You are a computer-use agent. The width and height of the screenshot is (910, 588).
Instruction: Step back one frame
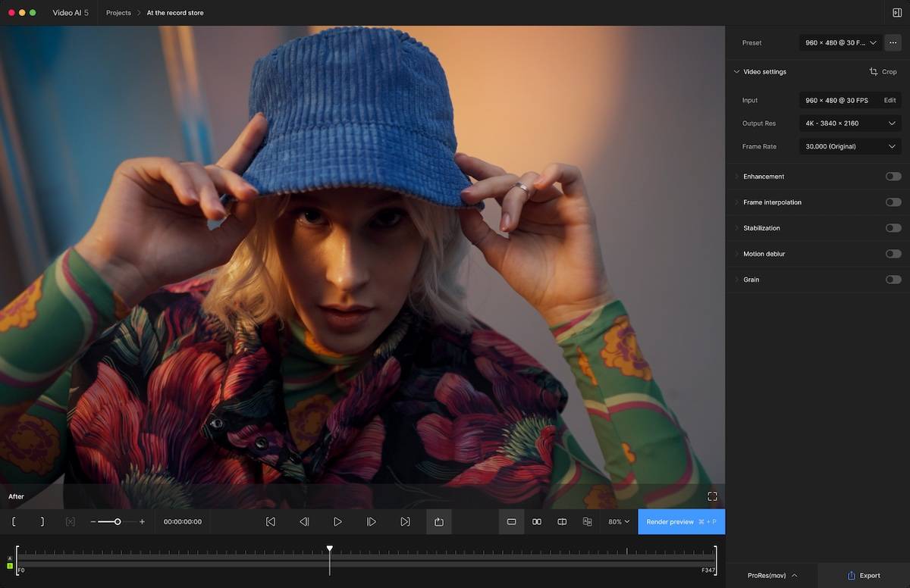click(304, 522)
